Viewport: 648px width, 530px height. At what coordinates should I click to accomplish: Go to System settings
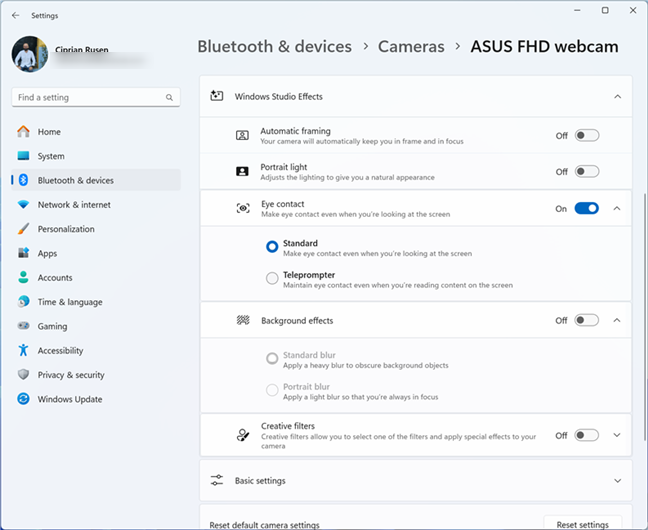click(x=96, y=156)
